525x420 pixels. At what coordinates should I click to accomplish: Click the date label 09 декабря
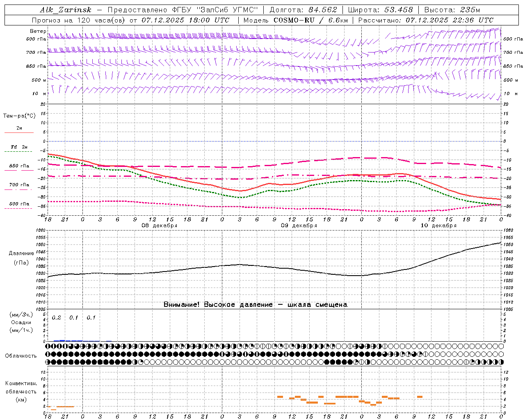coord(299,226)
